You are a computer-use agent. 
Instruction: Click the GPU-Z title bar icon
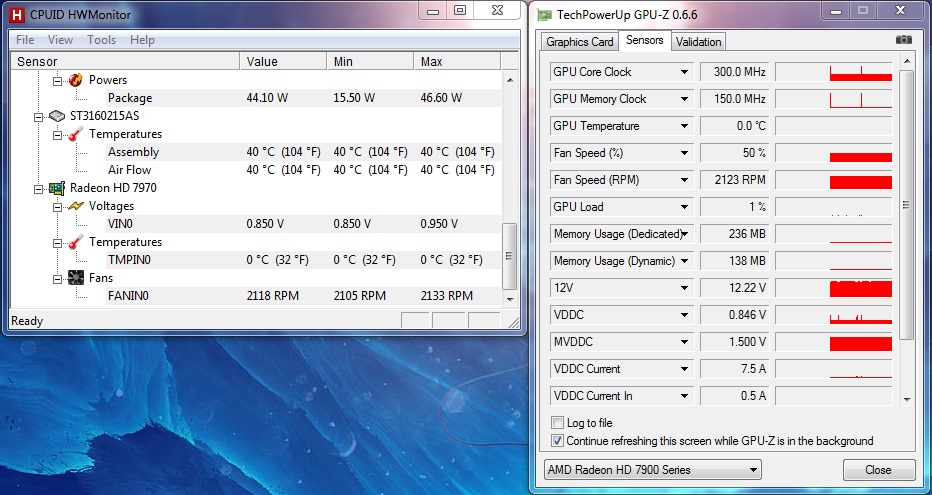(544, 15)
